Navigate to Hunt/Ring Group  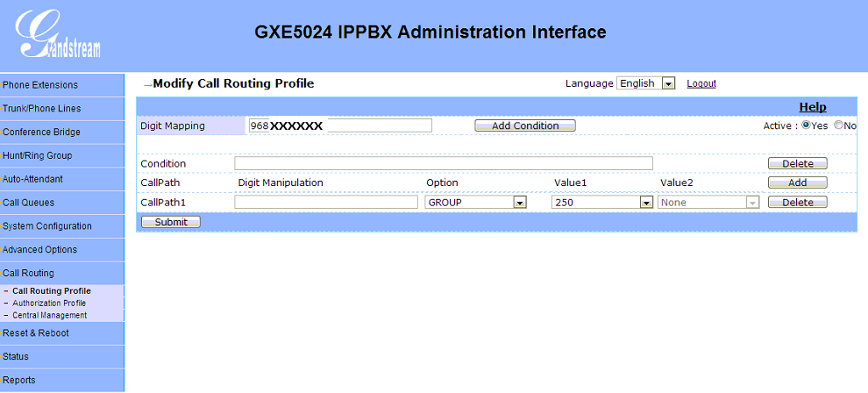[x=61, y=156]
